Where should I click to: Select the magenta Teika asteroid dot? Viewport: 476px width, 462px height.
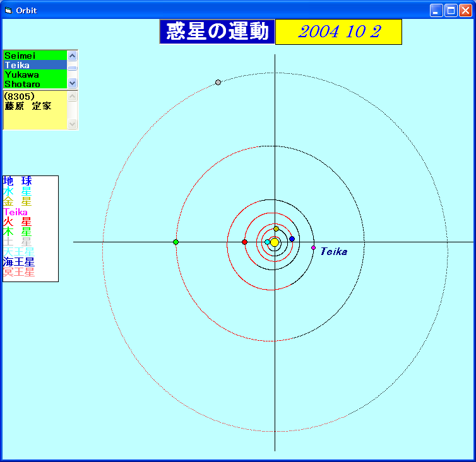coord(313,247)
